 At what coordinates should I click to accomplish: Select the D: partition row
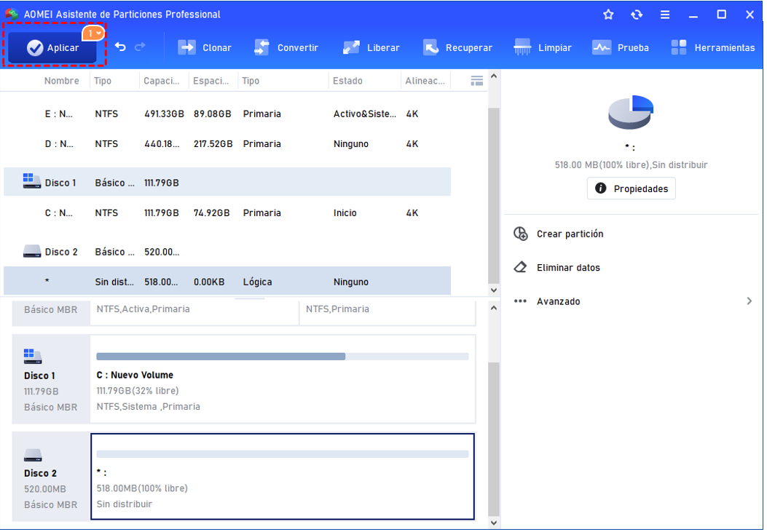(x=227, y=143)
